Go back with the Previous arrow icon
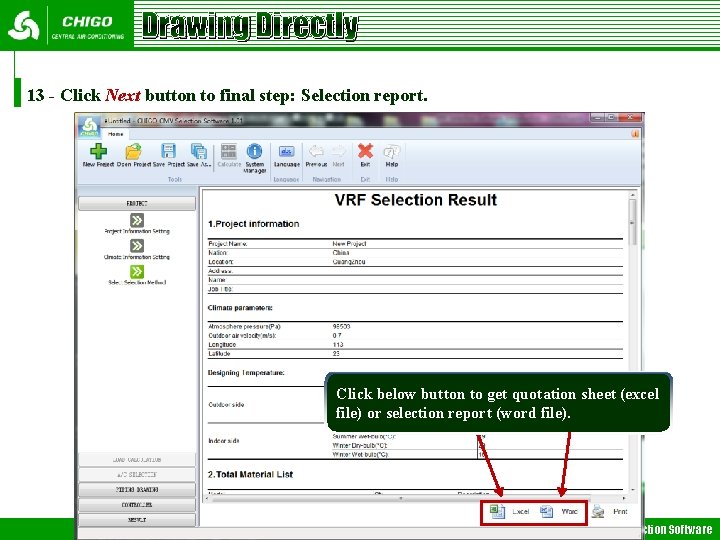The image size is (720, 540). [316, 151]
